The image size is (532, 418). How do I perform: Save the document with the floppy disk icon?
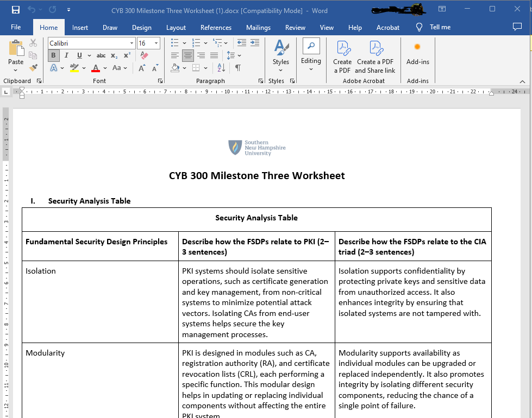coord(16,10)
